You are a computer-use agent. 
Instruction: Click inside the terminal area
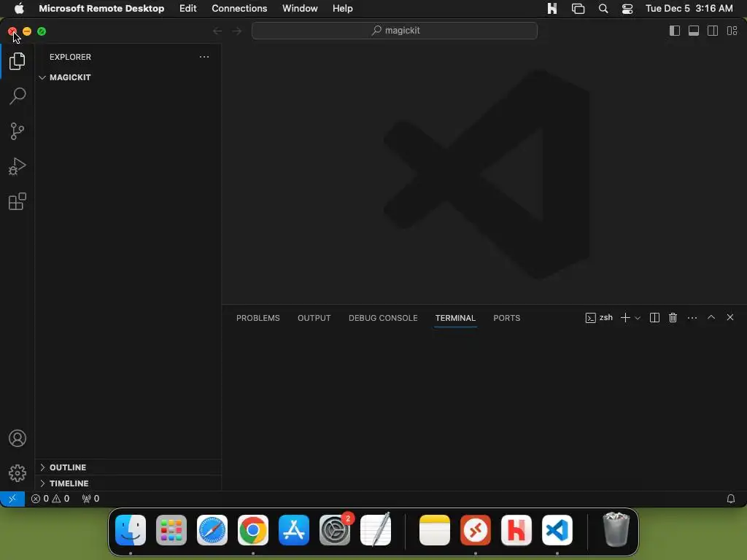(x=484, y=411)
